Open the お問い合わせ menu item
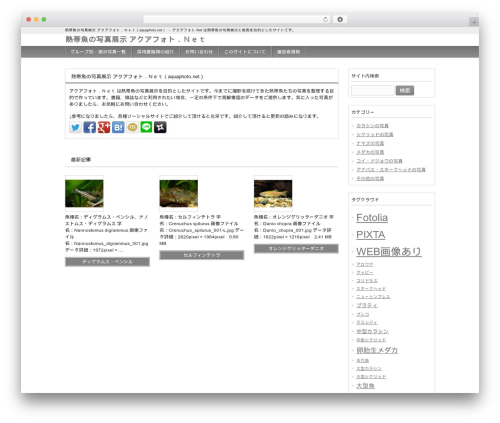500x423 pixels. (199, 52)
